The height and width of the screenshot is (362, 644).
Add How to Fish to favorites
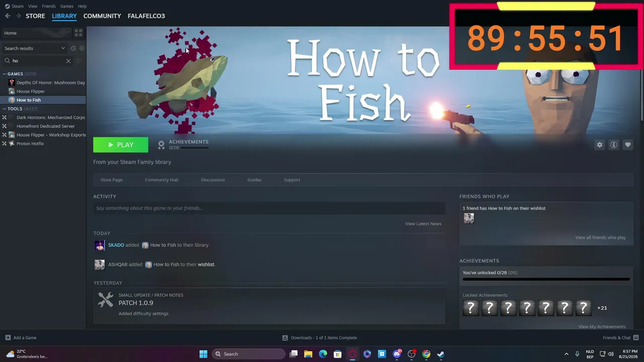628,145
